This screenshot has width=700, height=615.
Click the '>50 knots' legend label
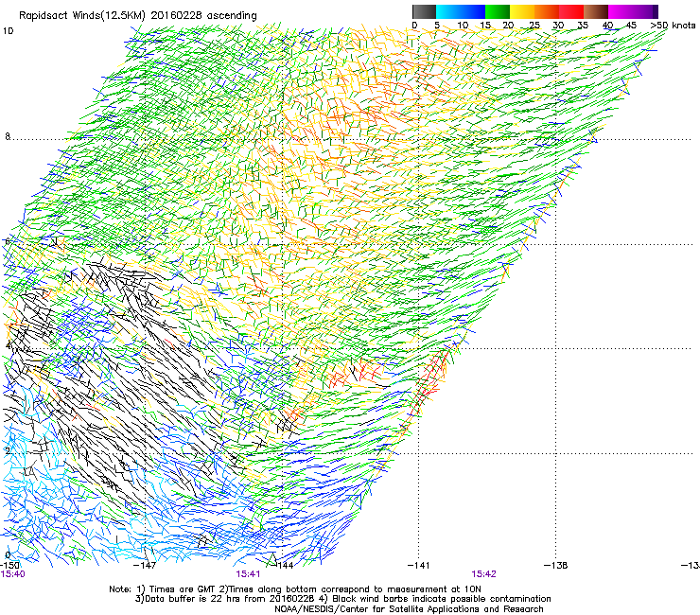tap(673, 26)
